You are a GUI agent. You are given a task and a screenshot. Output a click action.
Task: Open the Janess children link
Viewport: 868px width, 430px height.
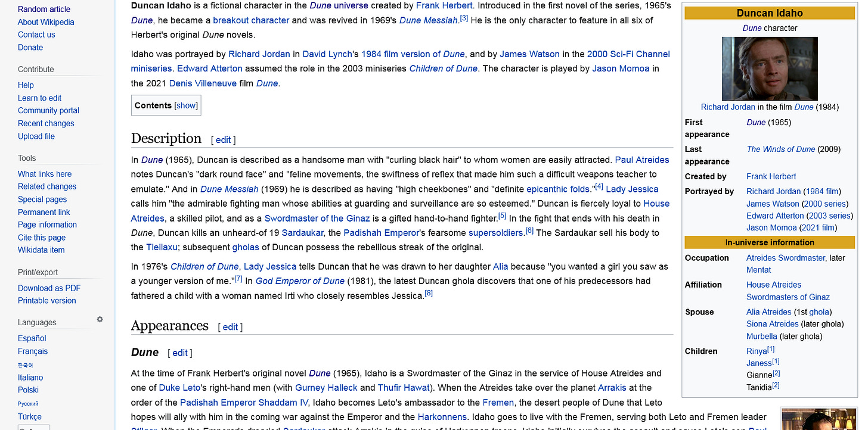(759, 363)
